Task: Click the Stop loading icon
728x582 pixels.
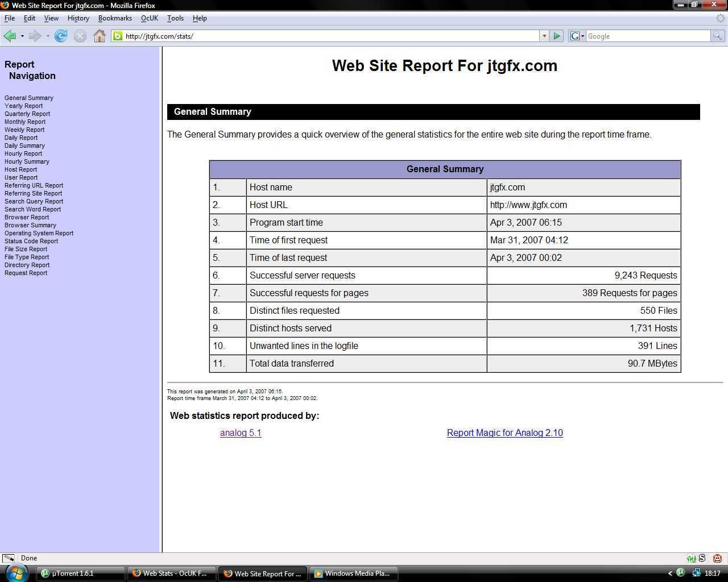Action: tap(80, 36)
